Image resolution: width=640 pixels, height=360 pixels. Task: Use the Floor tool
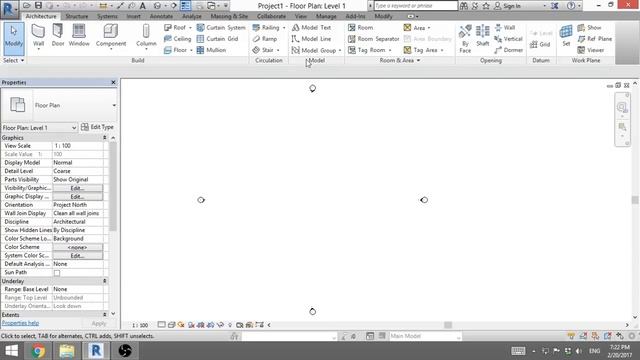point(178,50)
